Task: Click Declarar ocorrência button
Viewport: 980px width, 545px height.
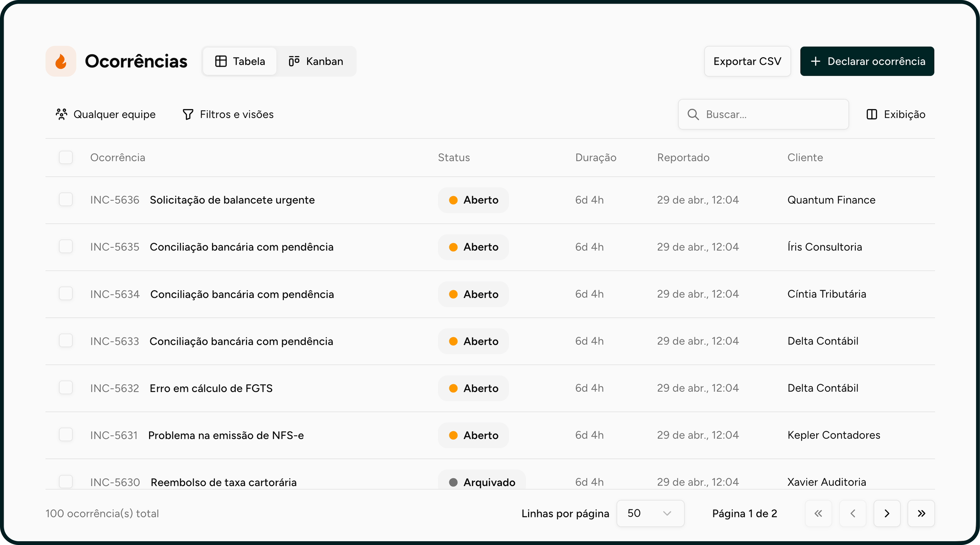Action: point(867,61)
